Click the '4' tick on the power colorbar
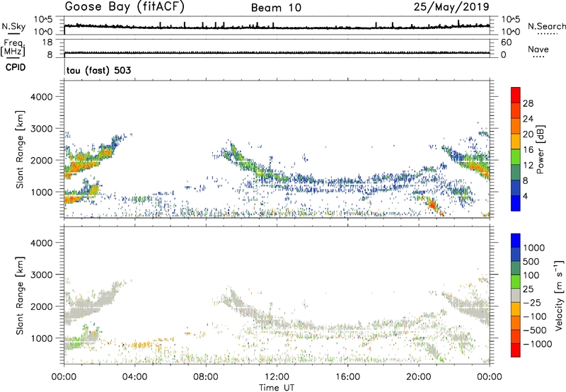 point(525,196)
